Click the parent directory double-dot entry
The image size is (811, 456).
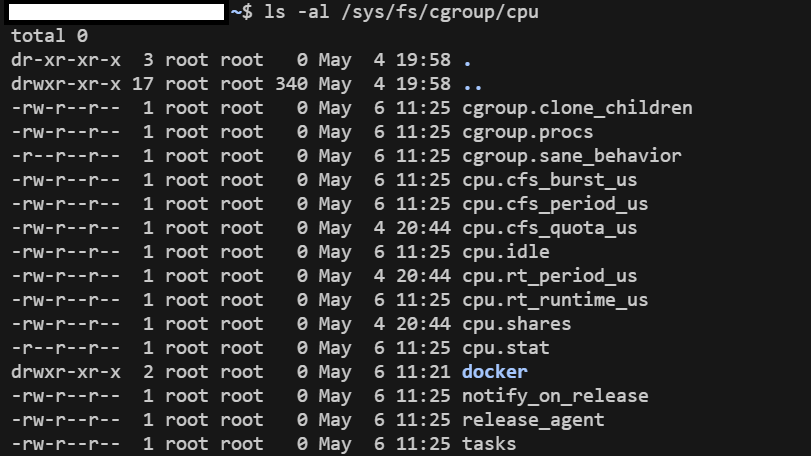pos(473,86)
